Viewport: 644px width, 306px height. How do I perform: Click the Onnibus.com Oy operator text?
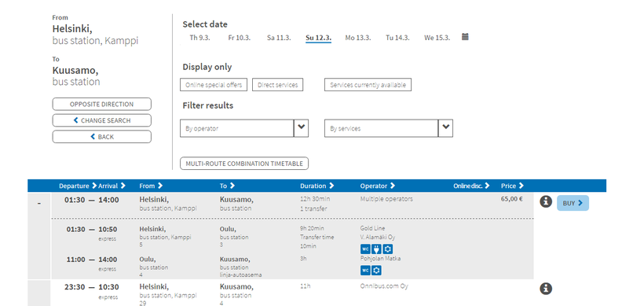pyautogui.click(x=384, y=286)
